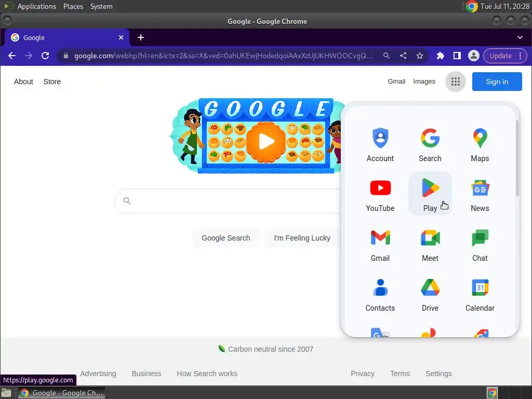Open the Settings footer menu
Viewport: 532px width, 399px height.
coord(438,373)
